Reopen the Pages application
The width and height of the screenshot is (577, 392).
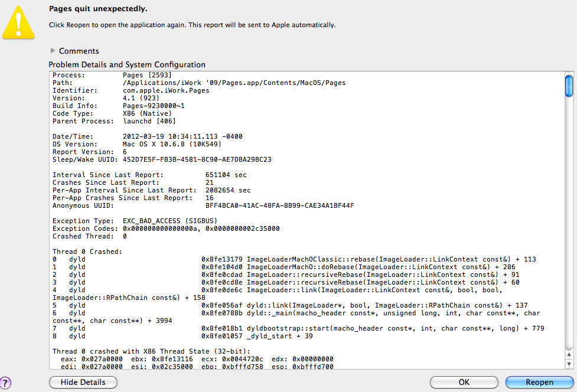[x=539, y=382]
